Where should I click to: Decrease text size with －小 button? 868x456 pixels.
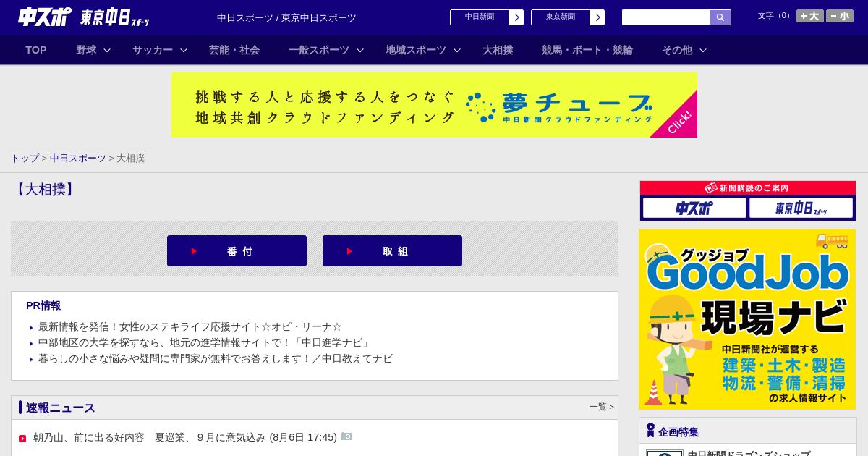click(x=840, y=16)
